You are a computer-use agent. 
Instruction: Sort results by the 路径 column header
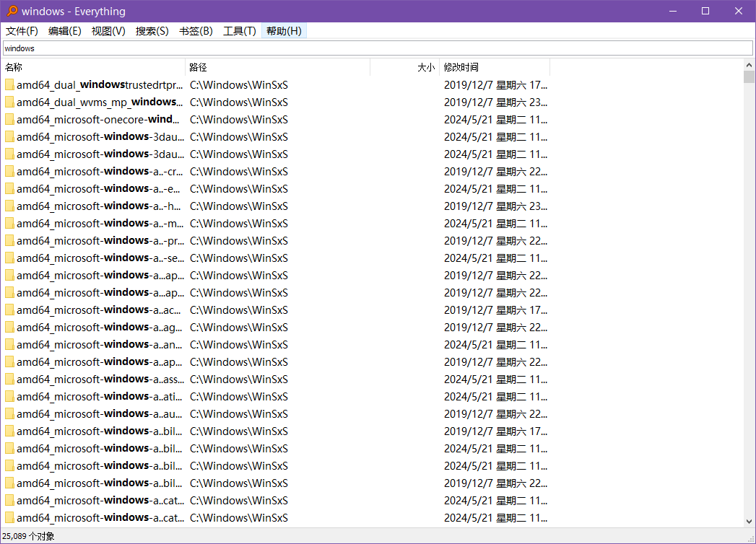coord(278,67)
